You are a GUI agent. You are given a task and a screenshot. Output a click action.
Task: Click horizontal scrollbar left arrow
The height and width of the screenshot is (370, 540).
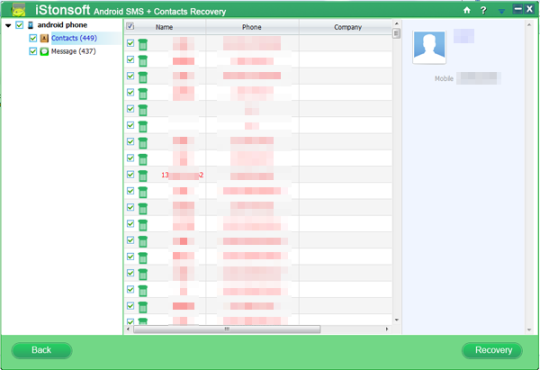[128, 329]
